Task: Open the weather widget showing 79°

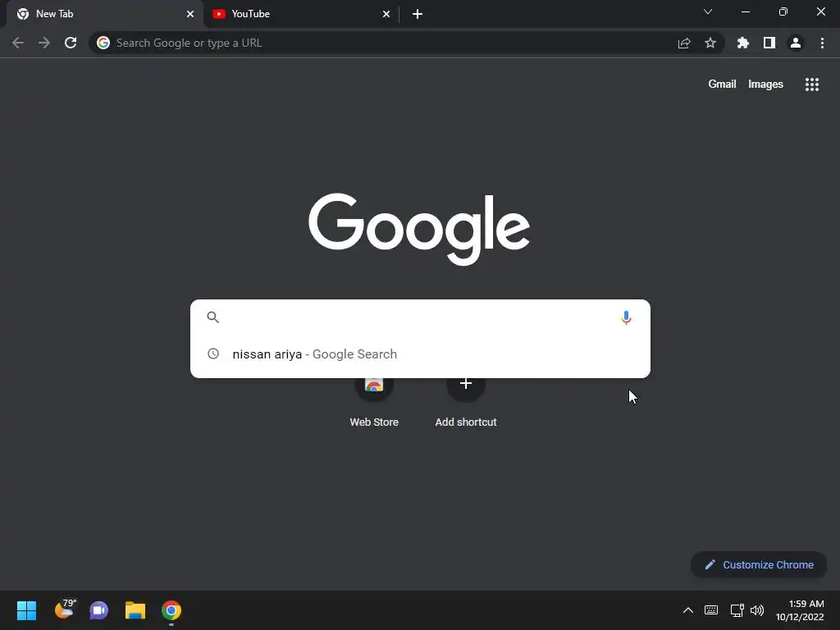Action: tap(66, 609)
